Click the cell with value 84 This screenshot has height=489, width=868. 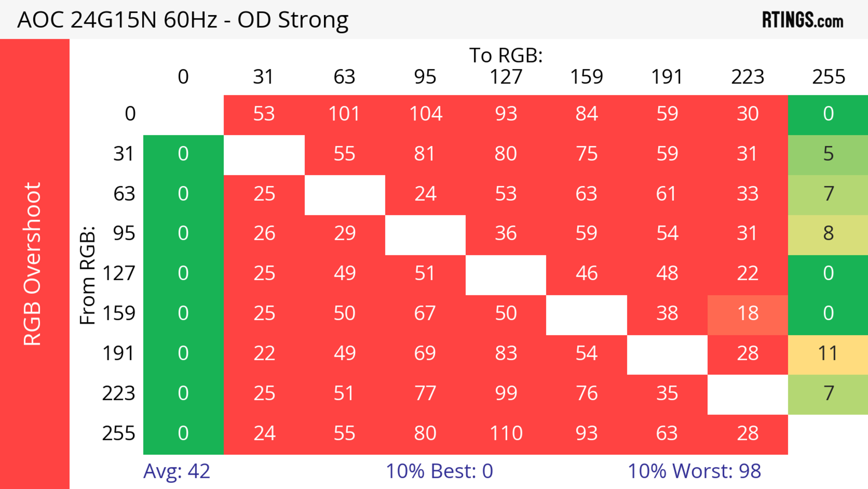[x=586, y=114]
